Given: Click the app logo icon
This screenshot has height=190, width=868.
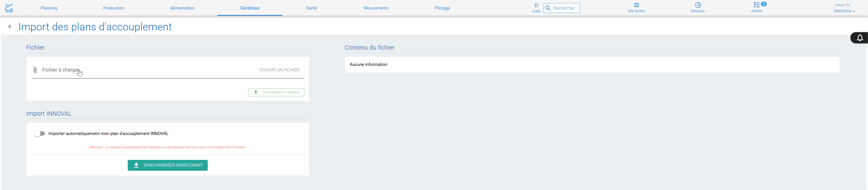Looking at the screenshot, I should pos(9,8).
